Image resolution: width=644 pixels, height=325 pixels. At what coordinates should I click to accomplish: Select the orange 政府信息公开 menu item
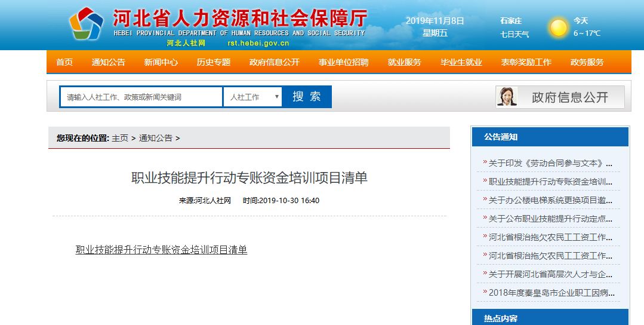(x=275, y=62)
